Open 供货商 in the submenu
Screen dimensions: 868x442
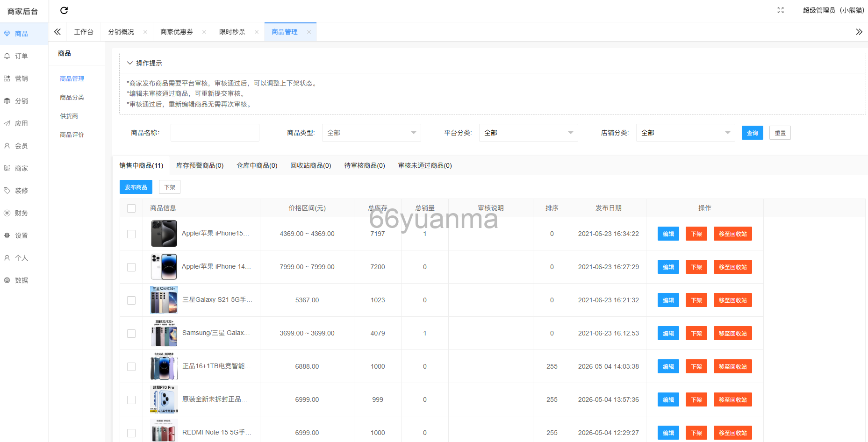[x=69, y=116]
